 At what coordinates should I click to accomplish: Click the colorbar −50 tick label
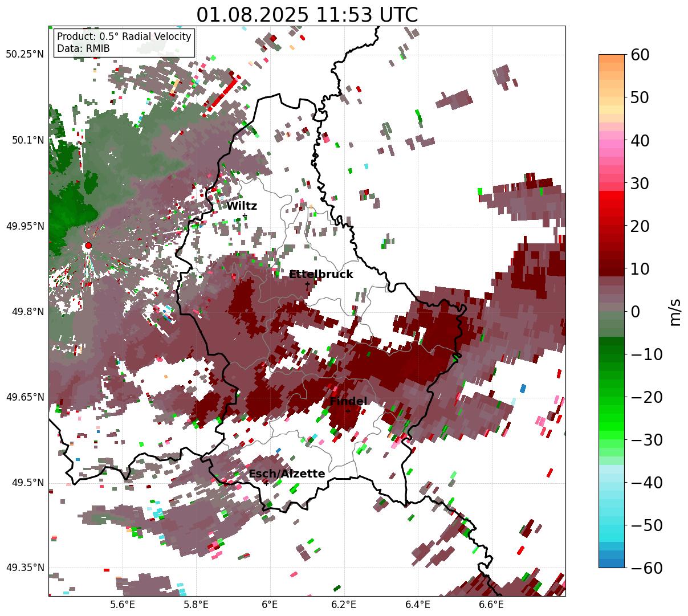646,525
